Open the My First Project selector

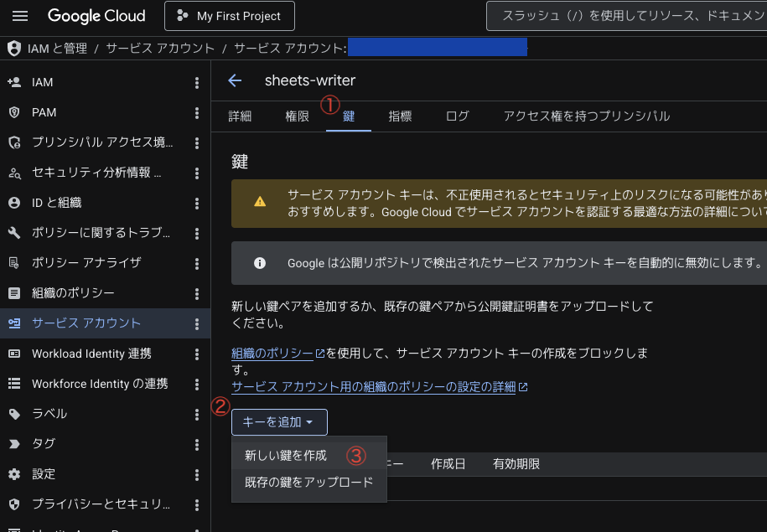pyautogui.click(x=230, y=16)
